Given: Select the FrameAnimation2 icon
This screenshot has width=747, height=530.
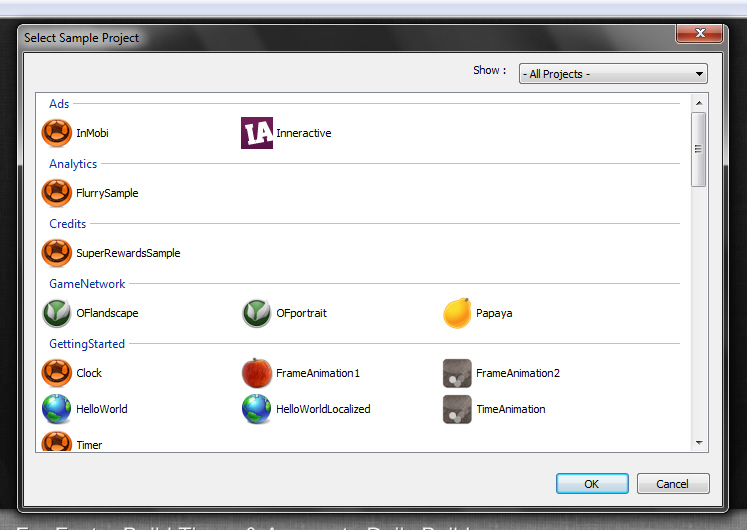Looking at the screenshot, I should 457,373.
